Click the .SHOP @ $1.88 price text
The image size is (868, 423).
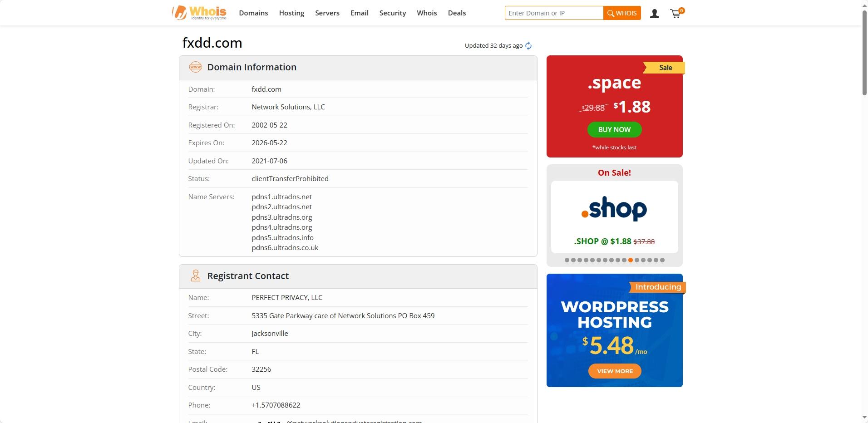tap(602, 241)
